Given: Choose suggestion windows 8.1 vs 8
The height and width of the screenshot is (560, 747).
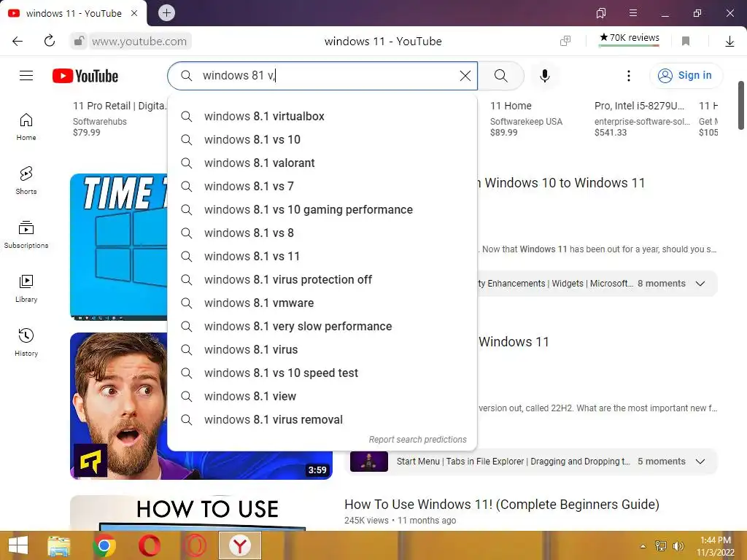Looking at the screenshot, I should (x=322, y=233).
